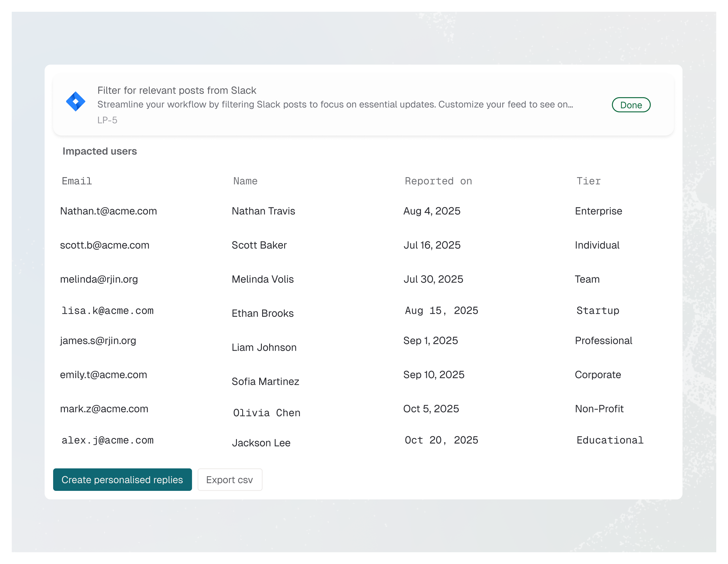Open the Slack filter task title
Viewport: 728px width, 564px height.
point(177,90)
